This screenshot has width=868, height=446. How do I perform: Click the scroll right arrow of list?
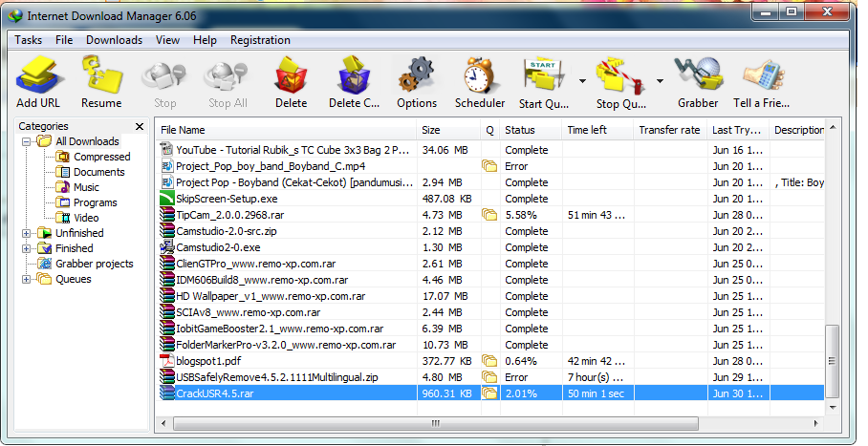pyautogui.click(x=816, y=424)
